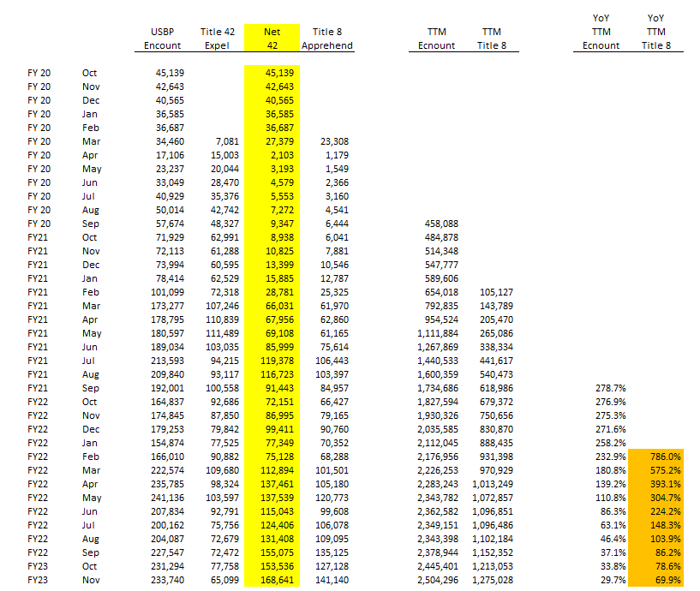Click the TTM Title 8 column header
Viewport: 700px width, 591px height.
coord(491,39)
